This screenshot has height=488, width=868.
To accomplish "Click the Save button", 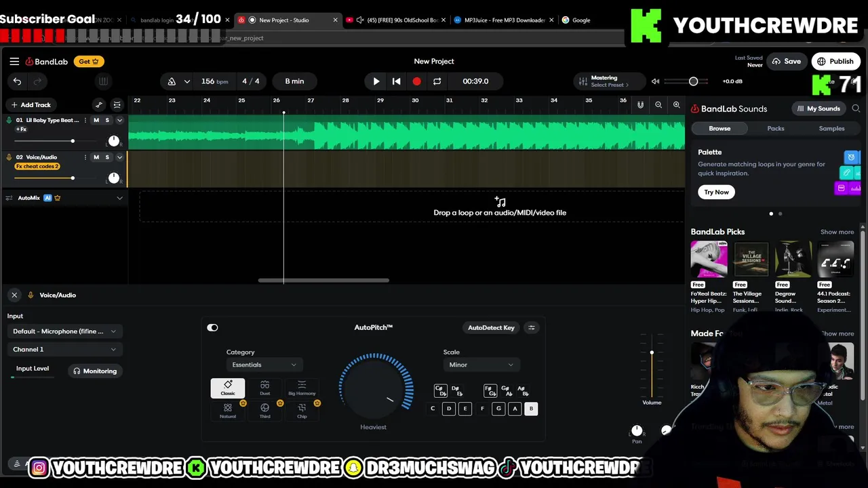I will pyautogui.click(x=787, y=61).
